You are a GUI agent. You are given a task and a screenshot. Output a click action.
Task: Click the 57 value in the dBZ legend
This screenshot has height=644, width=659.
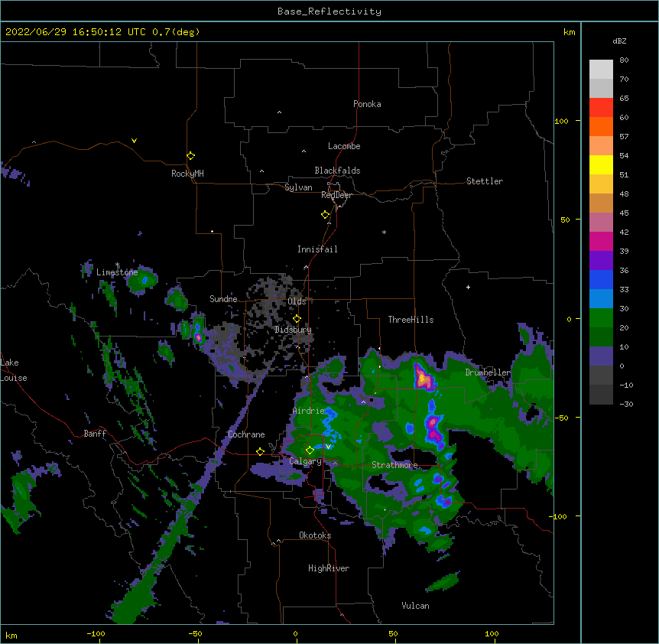pos(624,137)
